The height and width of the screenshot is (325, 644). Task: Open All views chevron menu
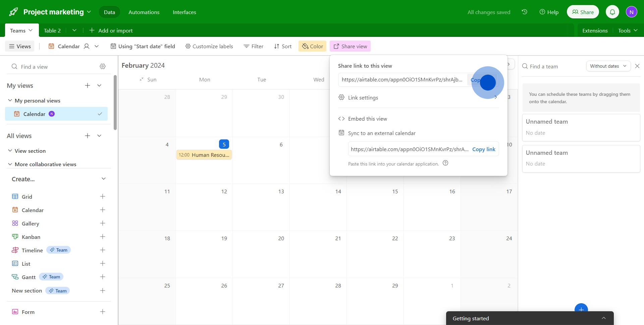(99, 136)
